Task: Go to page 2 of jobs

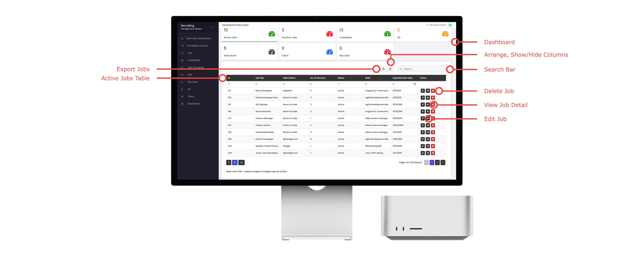Action: (x=437, y=163)
